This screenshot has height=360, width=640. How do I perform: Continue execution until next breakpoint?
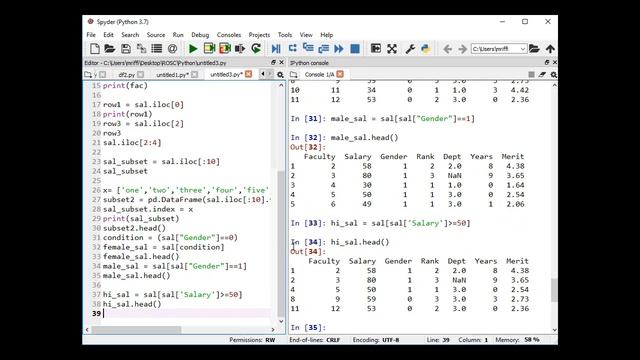click(339, 49)
